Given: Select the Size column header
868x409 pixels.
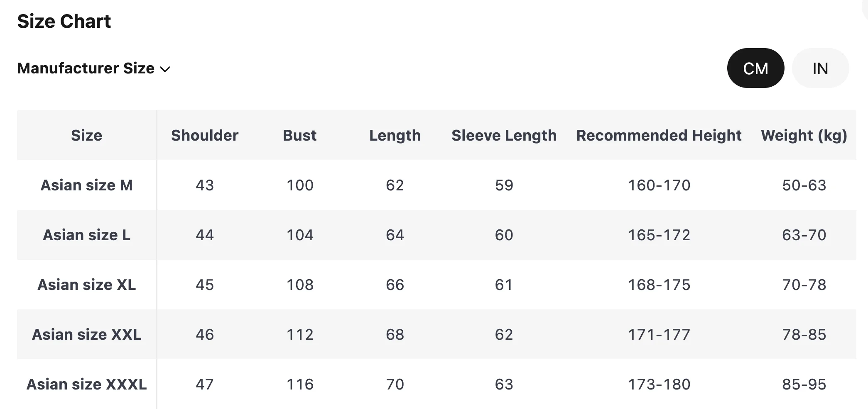Looking at the screenshot, I should (86, 136).
